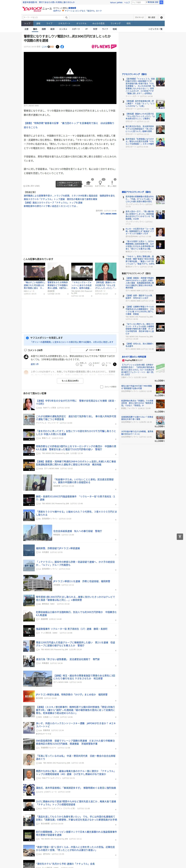Share the first comment on X
Viewport: 186px width, 868px height.
point(115,364)
